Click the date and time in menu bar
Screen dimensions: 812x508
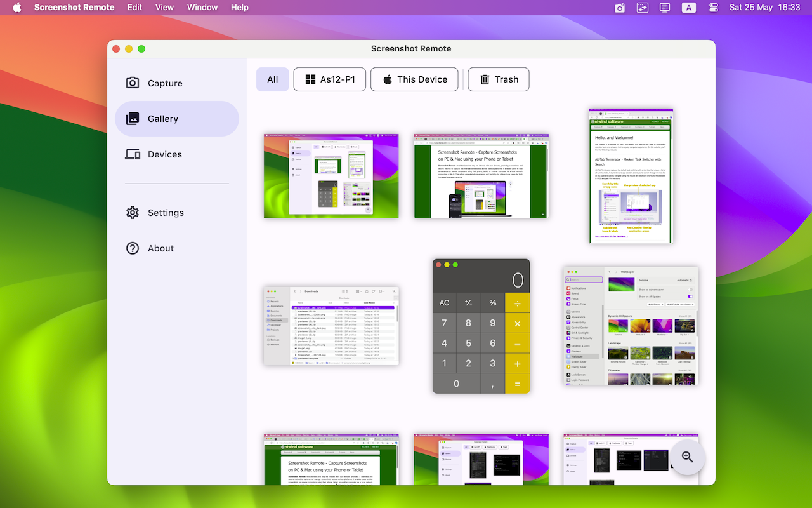[765, 7]
